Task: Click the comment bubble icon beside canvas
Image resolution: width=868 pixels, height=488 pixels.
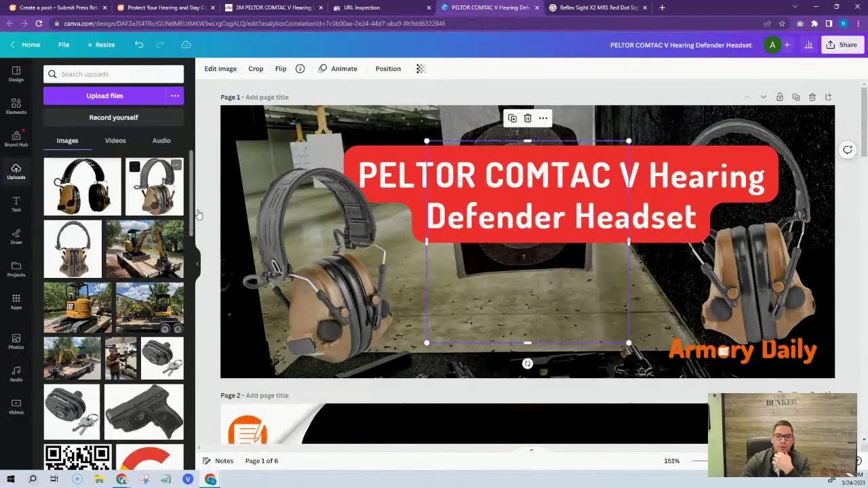Action: [848, 150]
